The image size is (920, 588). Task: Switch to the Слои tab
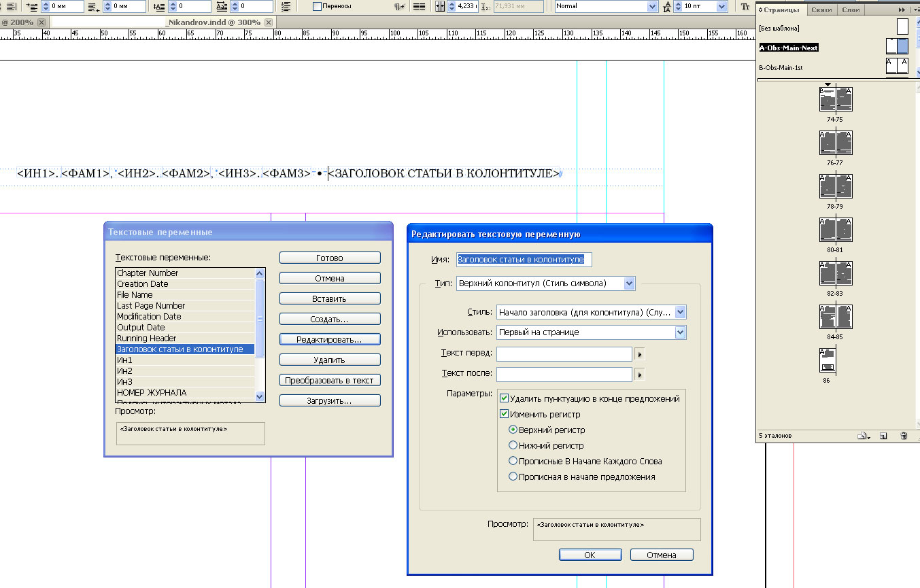[x=851, y=10]
